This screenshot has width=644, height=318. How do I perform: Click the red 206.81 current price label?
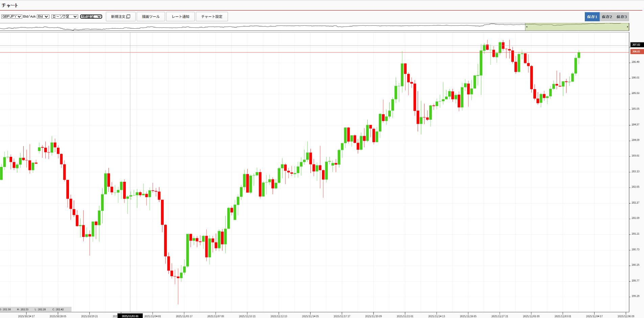636,52
